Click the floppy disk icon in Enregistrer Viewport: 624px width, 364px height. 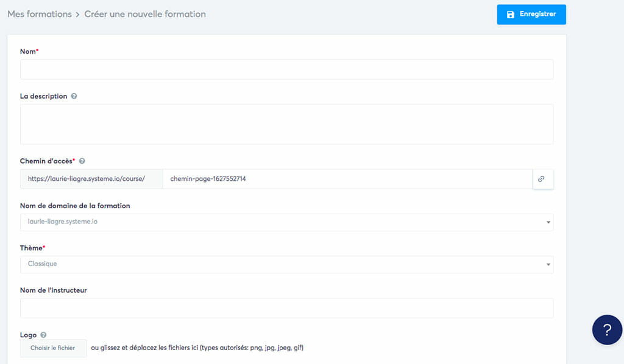[511, 14]
